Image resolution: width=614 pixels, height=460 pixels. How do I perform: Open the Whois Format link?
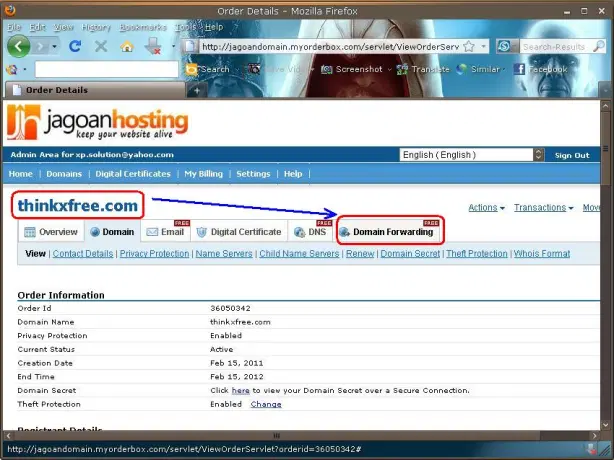pos(542,254)
